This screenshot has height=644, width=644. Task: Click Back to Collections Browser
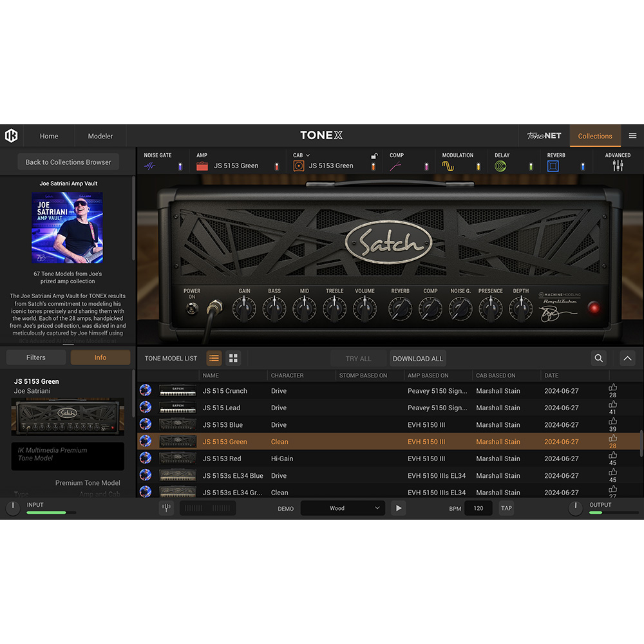(x=68, y=162)
